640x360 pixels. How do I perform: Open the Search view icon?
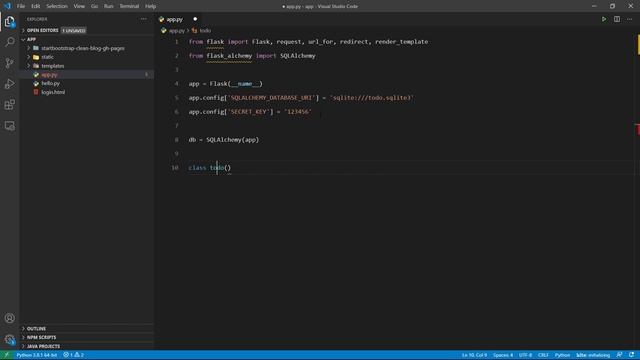click(9, 42)
